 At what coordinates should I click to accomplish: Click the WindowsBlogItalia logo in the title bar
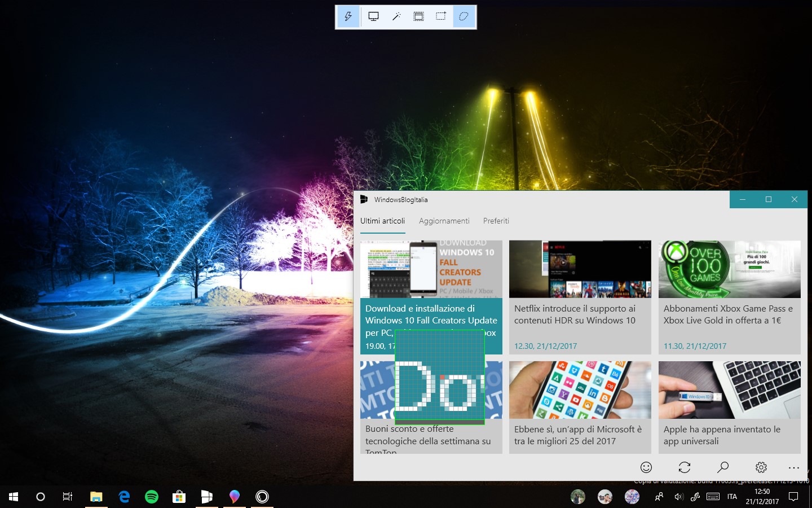364,199
